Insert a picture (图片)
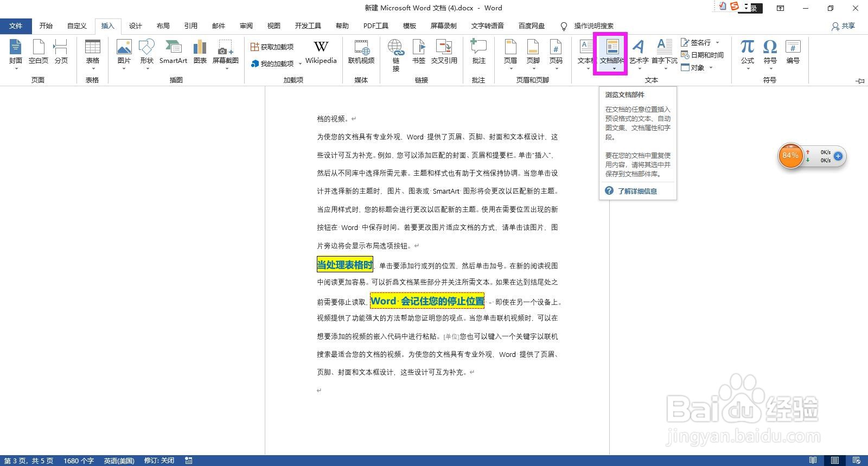The width and height of the screenshot is (868, 466). click(x=124, y=54)
